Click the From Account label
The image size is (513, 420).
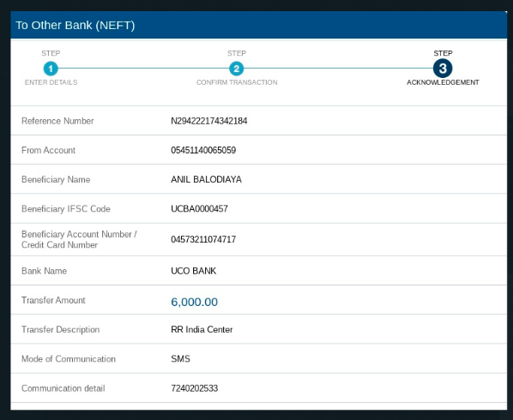(x=48, y=150)
